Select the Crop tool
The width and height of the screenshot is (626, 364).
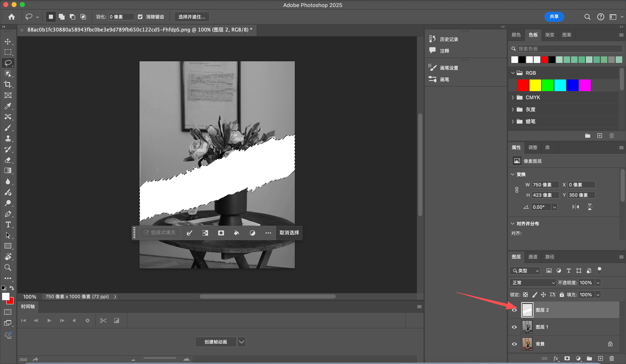pos(8,84)
